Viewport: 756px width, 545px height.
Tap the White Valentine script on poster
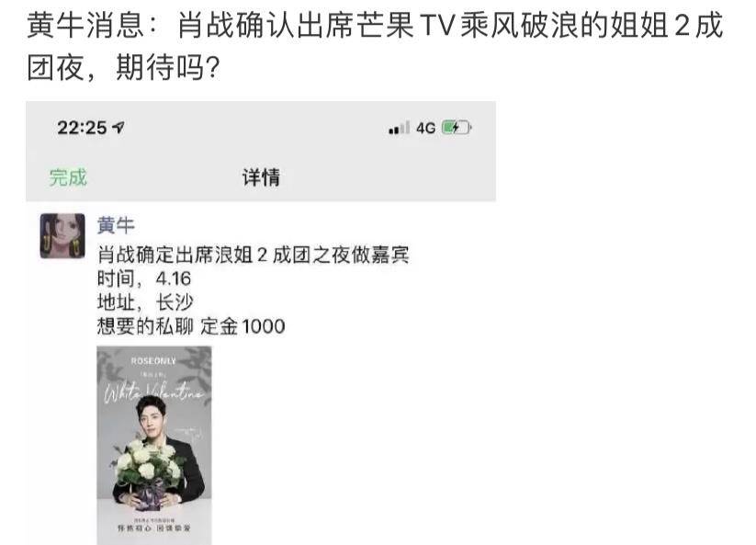pos(153,392)
